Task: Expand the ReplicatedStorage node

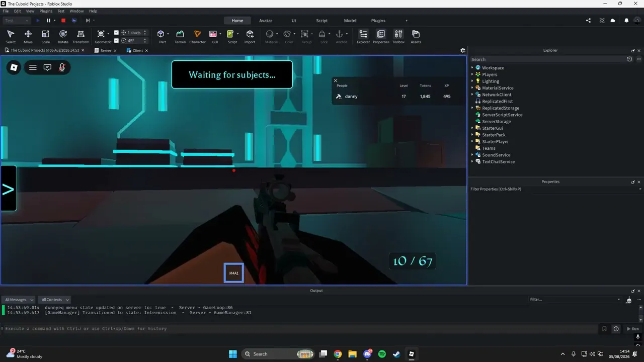Action: (472, 108)
